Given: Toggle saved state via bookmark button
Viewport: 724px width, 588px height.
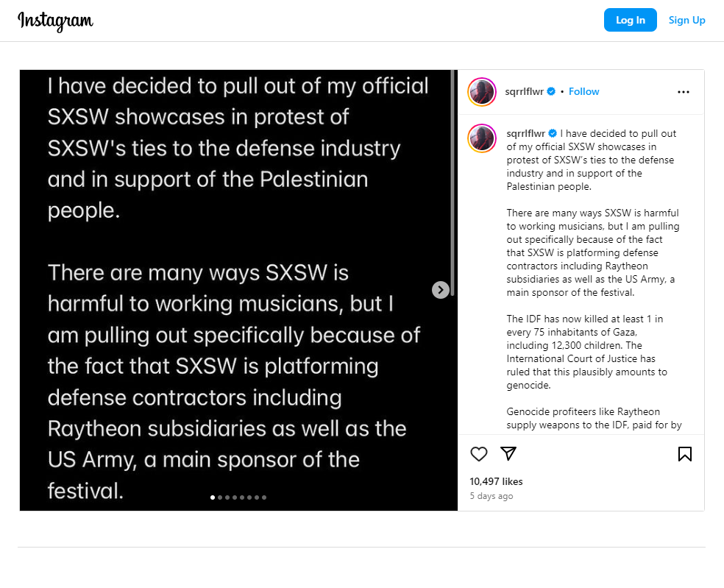Looking at the screenshot, I should pos(684,454).
